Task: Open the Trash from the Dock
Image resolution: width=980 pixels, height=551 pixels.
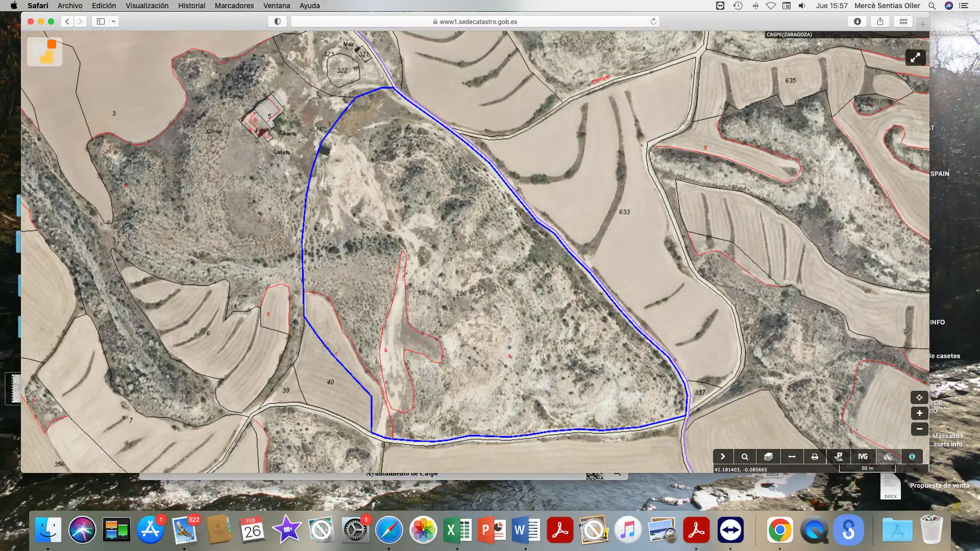Action: tap(931, 530)
